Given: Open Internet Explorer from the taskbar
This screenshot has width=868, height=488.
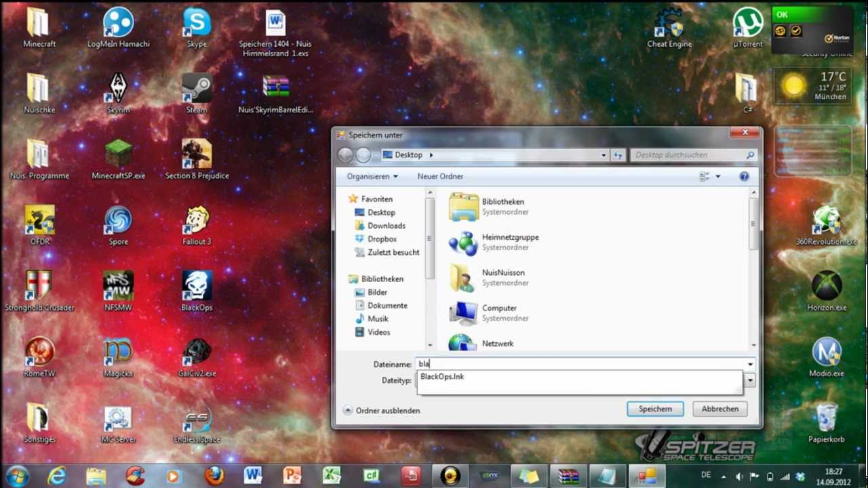Looking at the screenshot, I should coord(57,476).
